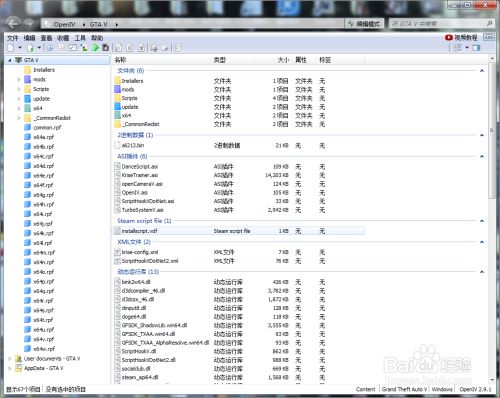Select ScriptHookVDotNet.asi in the file list
The width and height of the screenshot is (500, 398).
(148, 201)
